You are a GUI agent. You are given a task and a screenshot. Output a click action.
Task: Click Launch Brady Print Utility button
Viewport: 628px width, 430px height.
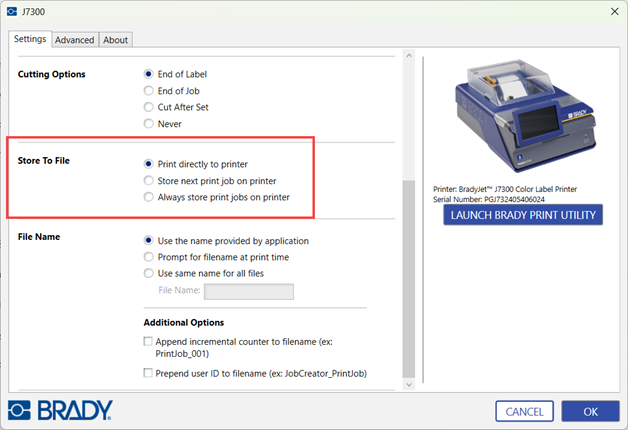pos(523,215)
